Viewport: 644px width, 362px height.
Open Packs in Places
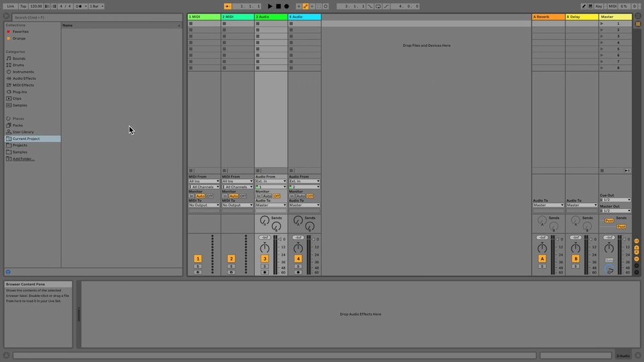[x=17, y=125]
